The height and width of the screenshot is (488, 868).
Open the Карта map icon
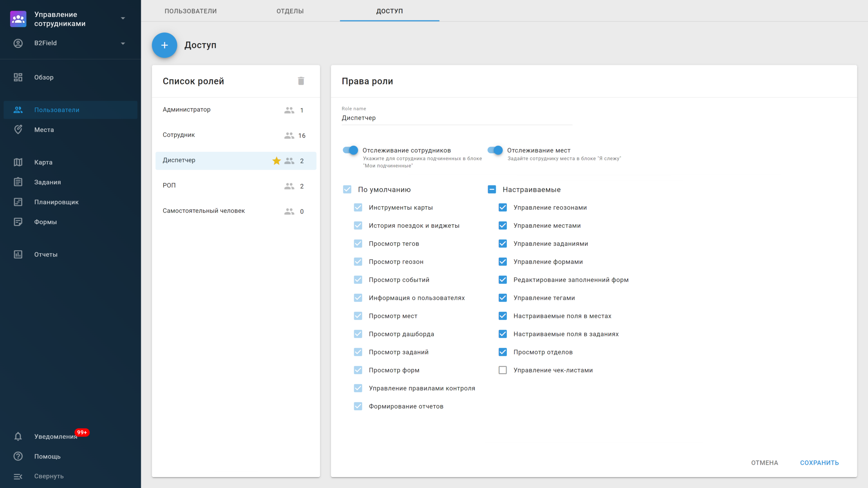(x=18, y=162)
